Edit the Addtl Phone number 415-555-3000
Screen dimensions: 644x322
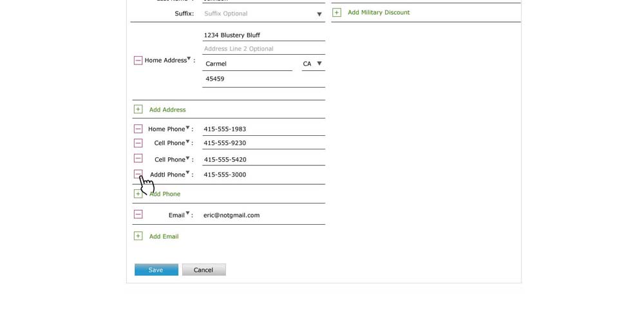point(263,175)
